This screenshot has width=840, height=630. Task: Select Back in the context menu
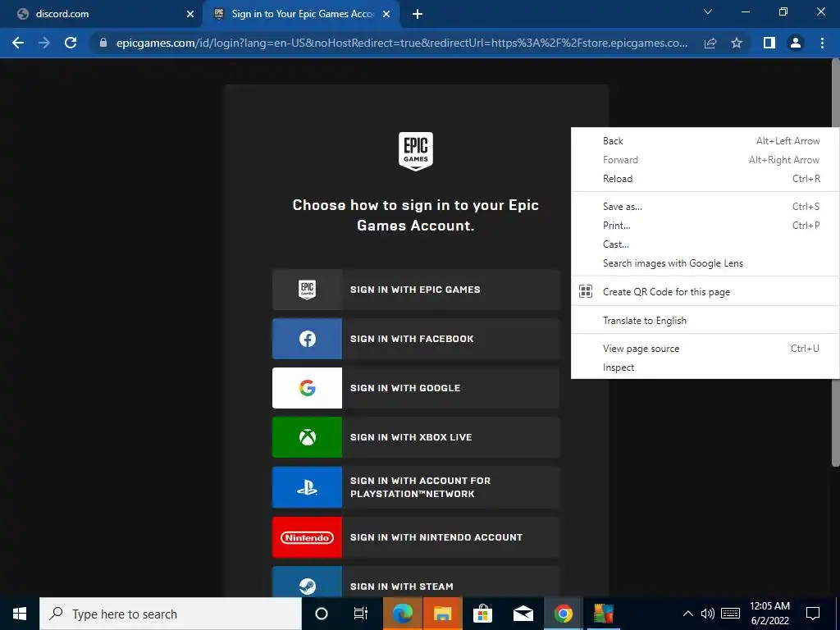coord(705,141)
